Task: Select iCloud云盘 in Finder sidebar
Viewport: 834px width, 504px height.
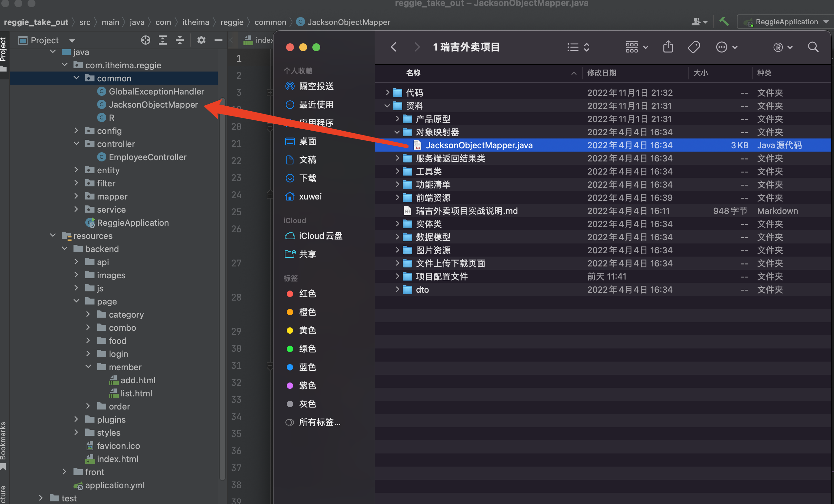Action: coord(320,236)
